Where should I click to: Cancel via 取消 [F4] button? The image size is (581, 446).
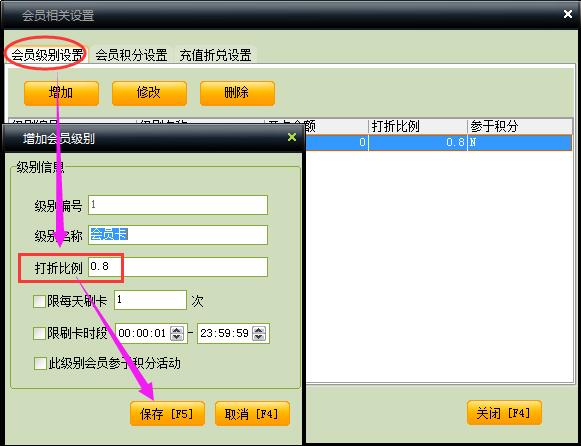(252, 414)
